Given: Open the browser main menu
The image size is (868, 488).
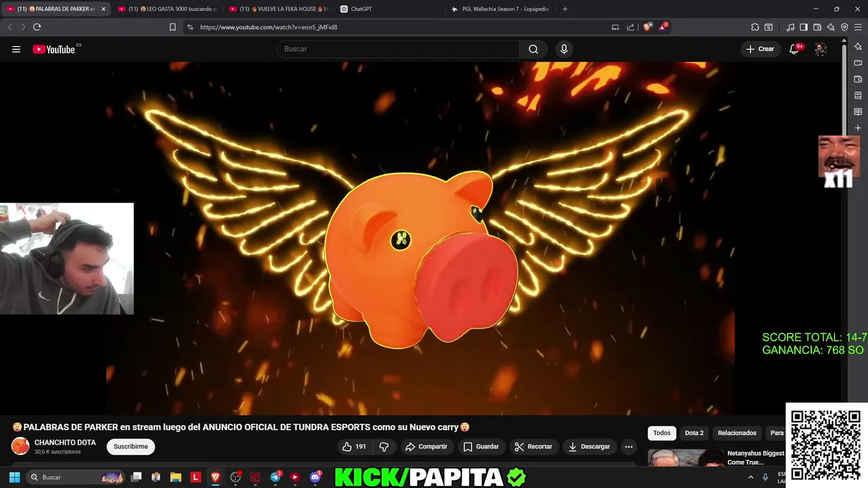Looking at the screenshot, I should pos(859,27).
